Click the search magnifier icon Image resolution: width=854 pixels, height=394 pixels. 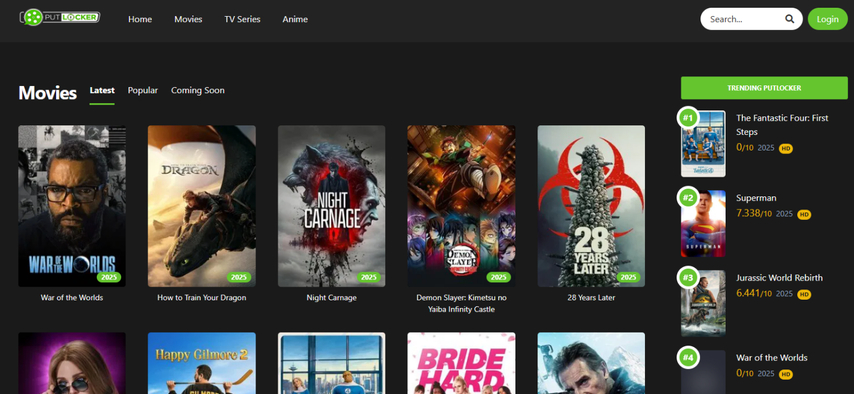pyautogui.click(x=789, y=19)
